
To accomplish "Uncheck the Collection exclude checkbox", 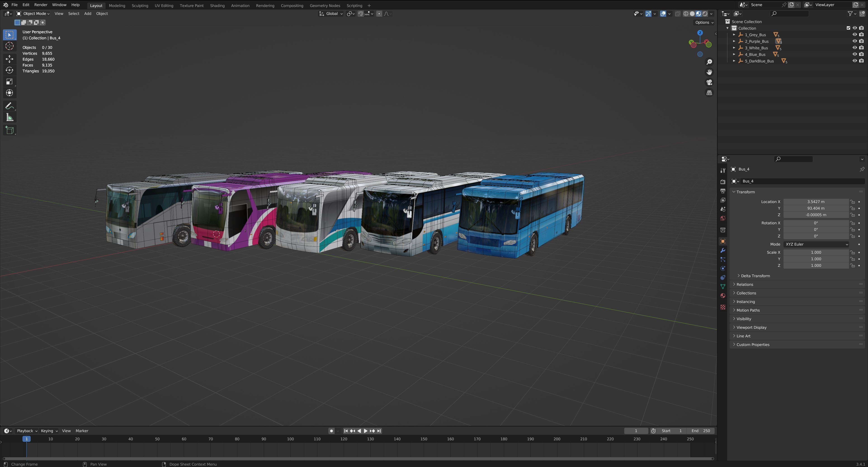I will point(848,28).
